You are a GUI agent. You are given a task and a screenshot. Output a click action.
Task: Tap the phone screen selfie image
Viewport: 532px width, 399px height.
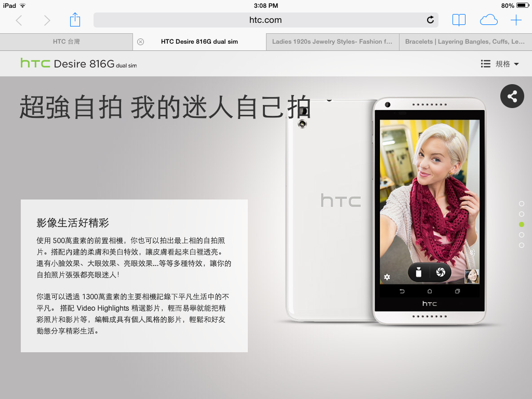point(430,202)
